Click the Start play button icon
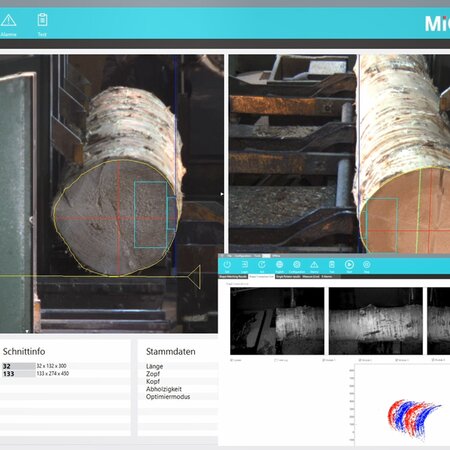This screenshot has height=450, width=450. tap(349, 265)
